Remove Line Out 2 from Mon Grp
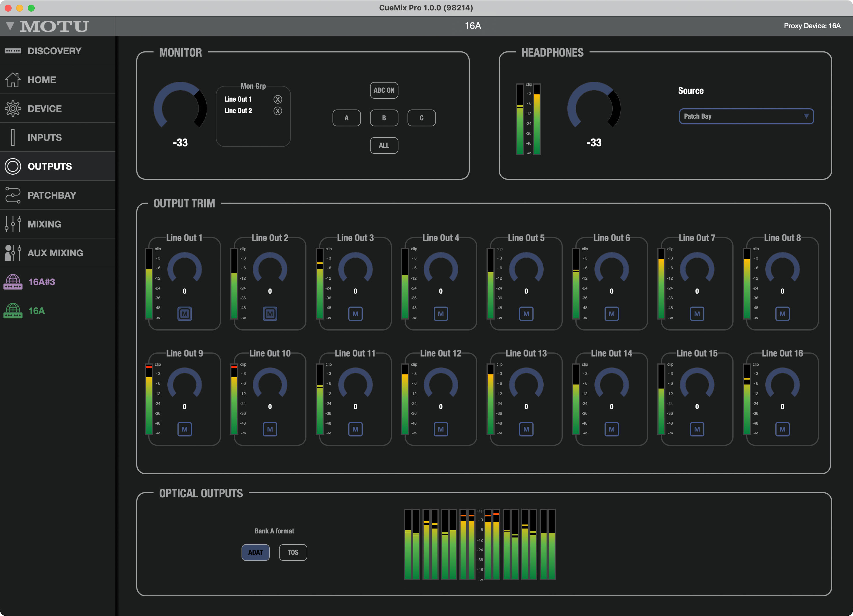 click(x=278, y=111)
